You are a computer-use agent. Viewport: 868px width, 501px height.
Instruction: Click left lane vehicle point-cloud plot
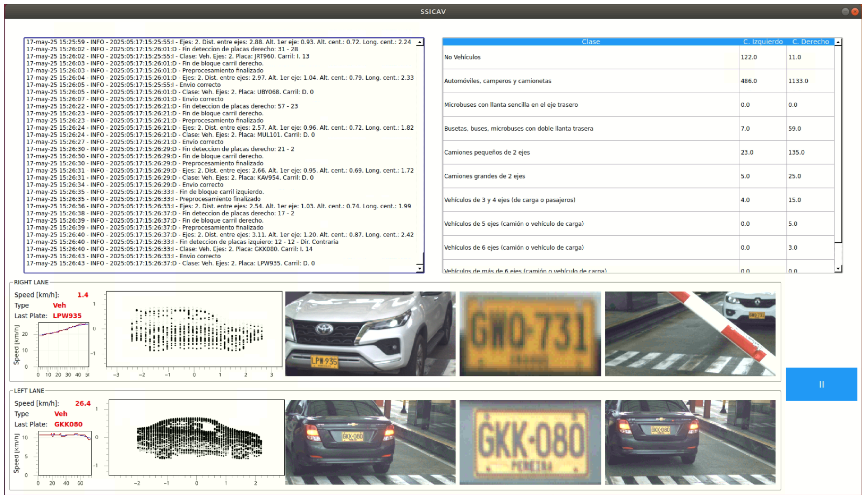point(196,437)
